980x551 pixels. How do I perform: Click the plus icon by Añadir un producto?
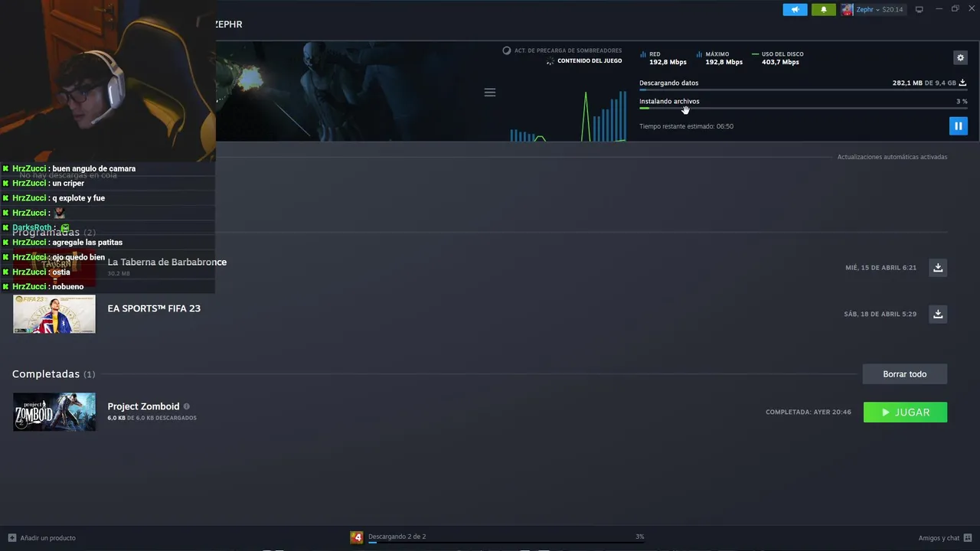(x=11, y=538)
